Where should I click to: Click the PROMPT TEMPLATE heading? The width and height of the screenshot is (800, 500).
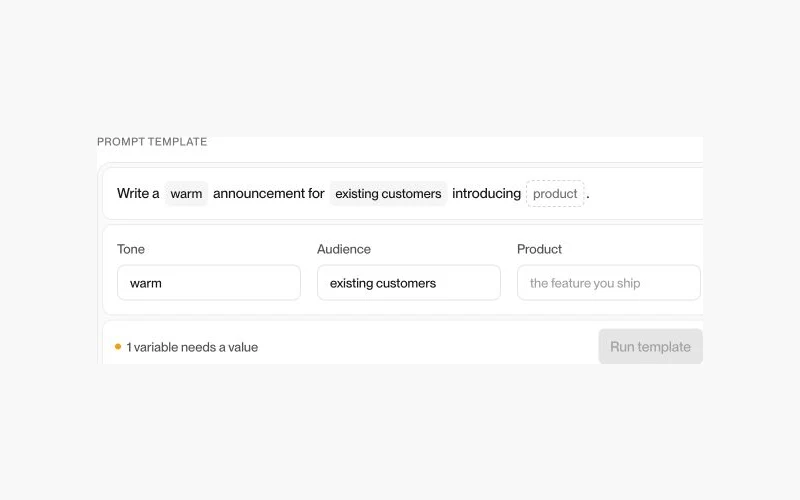click(152, 142)
